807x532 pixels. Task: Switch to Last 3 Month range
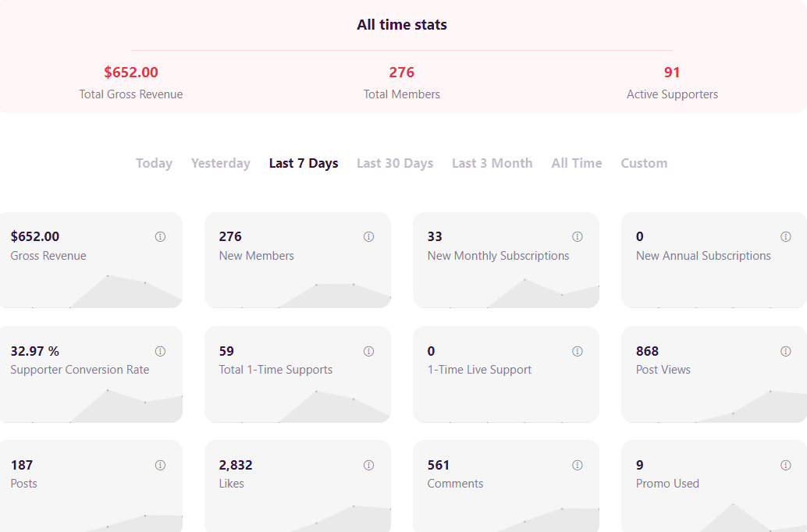tap(492, 164)
